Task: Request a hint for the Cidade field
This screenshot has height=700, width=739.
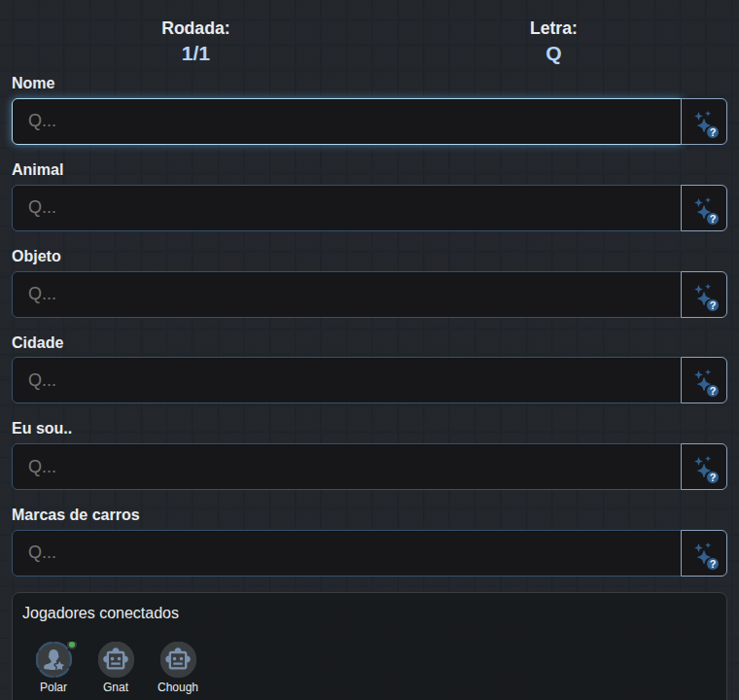Action: 704,380
